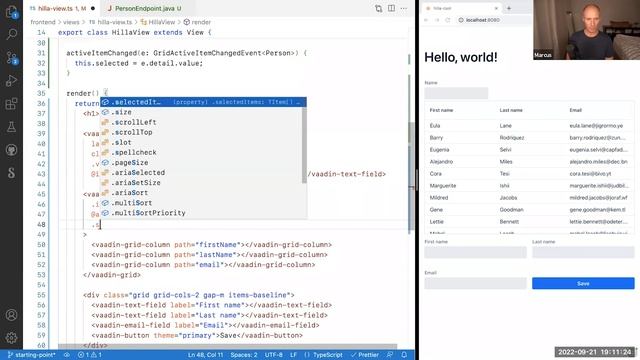This screenshot has height=360, width=640.
Task: Open the Manage gear icon
Action: point(11,338)
